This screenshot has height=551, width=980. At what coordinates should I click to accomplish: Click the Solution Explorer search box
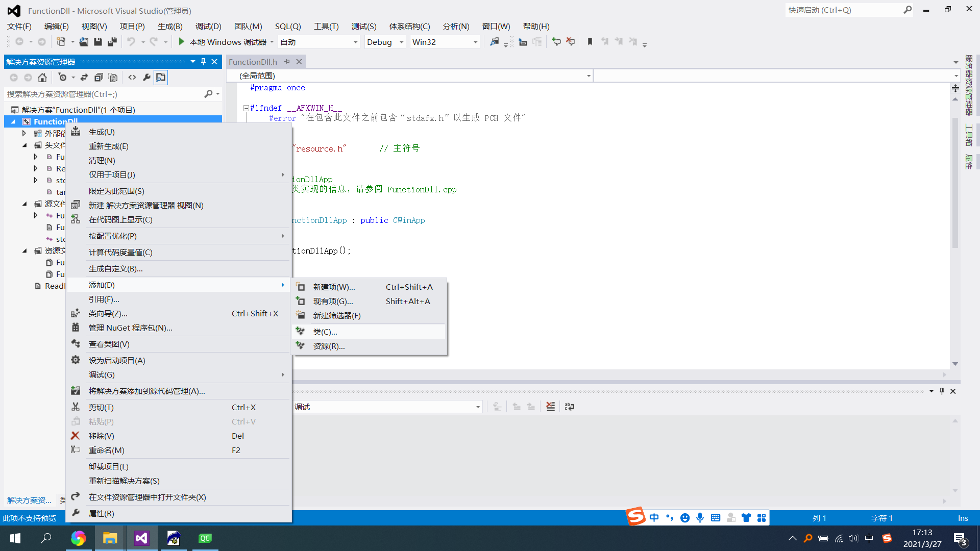[102, 94]
